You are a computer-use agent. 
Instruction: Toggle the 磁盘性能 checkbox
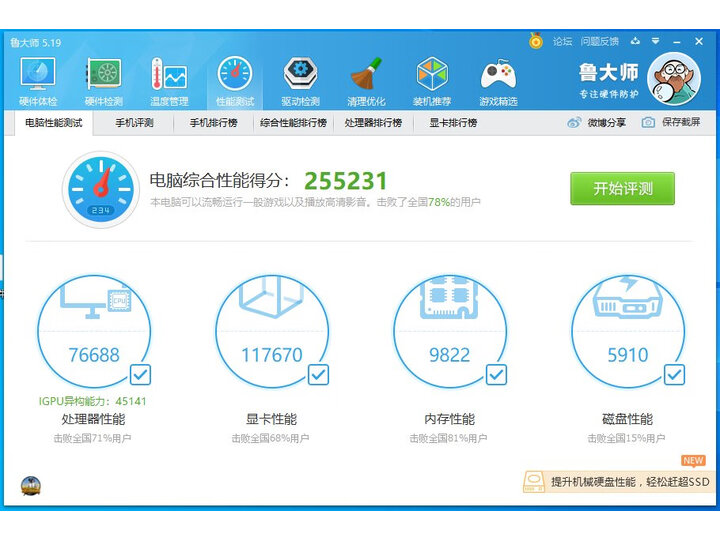coord(674,375)
